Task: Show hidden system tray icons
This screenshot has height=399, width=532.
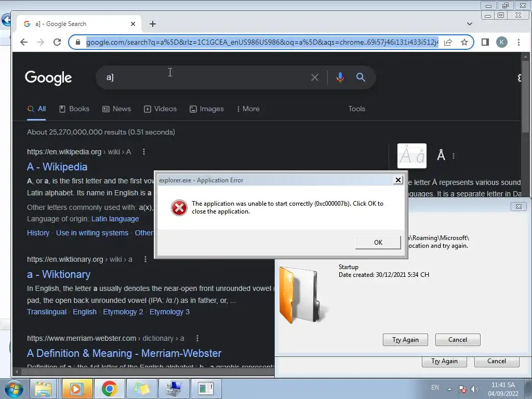Action: point(449,389)
